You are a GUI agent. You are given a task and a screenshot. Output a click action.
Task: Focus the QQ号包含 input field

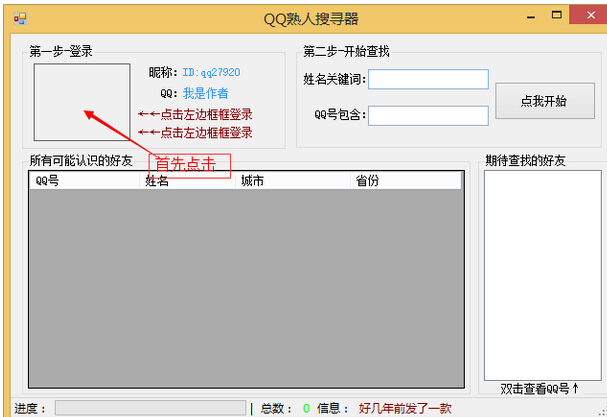428,116
